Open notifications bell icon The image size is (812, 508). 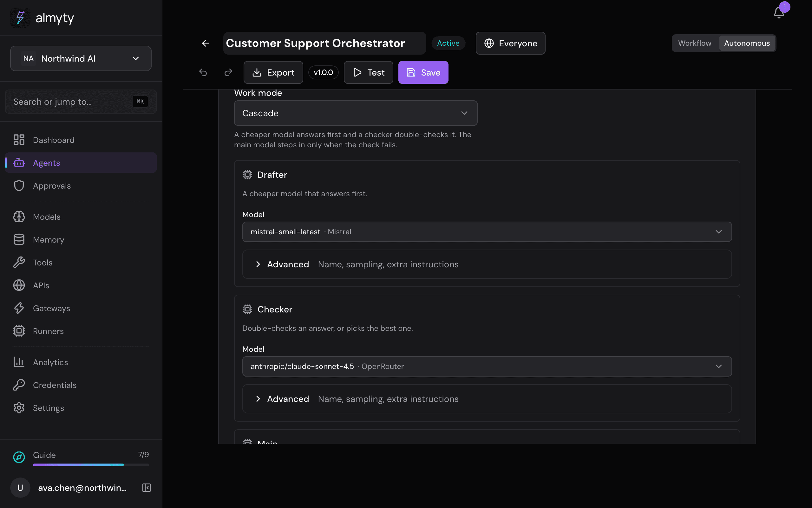click(778, 13)
